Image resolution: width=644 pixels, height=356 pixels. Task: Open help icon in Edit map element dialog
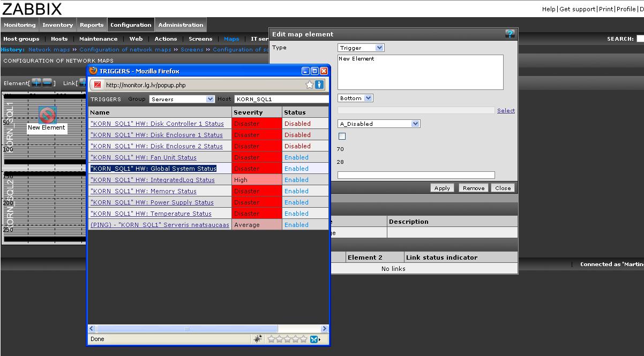[x=510, y=34]
